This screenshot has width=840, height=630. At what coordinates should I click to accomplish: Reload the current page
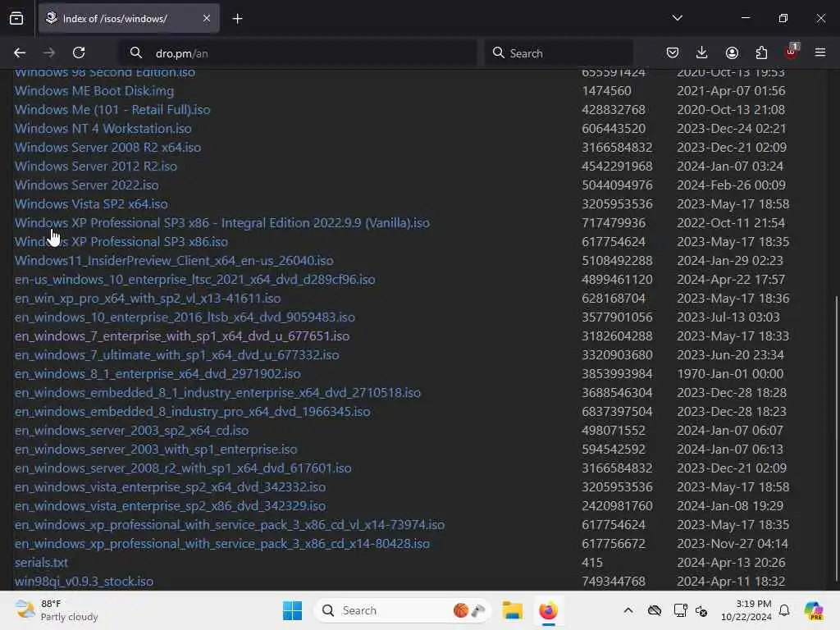click(x=79, y=52)
